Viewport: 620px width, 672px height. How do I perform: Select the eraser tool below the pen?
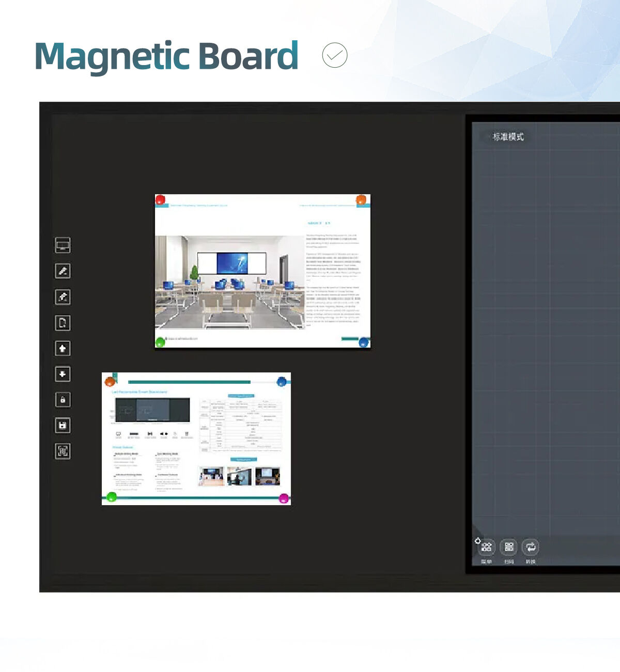coord(63,297)
